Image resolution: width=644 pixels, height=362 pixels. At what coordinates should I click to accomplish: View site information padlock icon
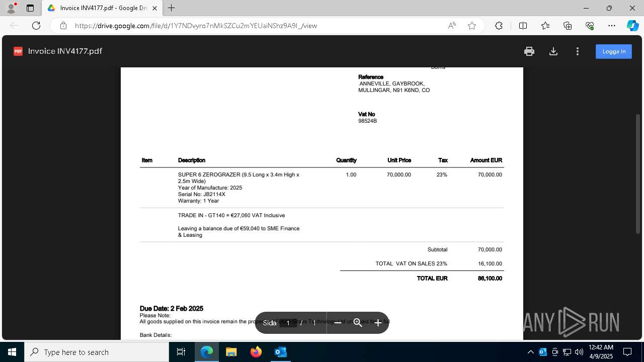pos(63,26)
